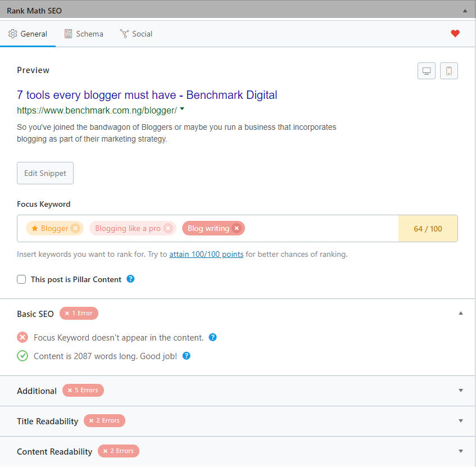Click the Edit Snippet button

(45, 173)
